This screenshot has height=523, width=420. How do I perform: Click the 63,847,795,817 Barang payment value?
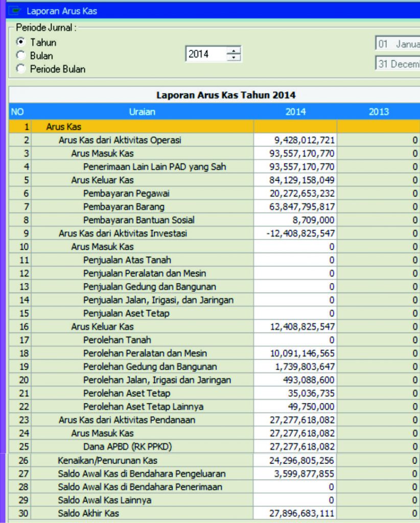[x=302, y=207]
